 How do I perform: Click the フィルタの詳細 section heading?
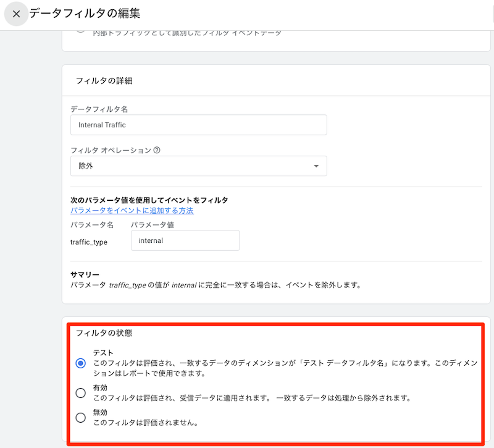pyautogui.click(x=104, y=81)
